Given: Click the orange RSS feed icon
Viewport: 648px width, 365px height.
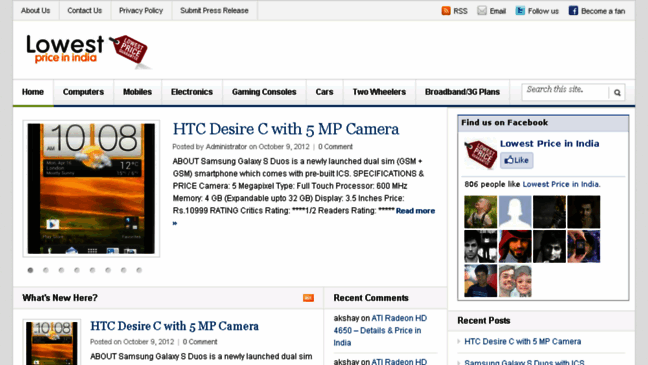Looking at the screenshot, I should [446, 11].
